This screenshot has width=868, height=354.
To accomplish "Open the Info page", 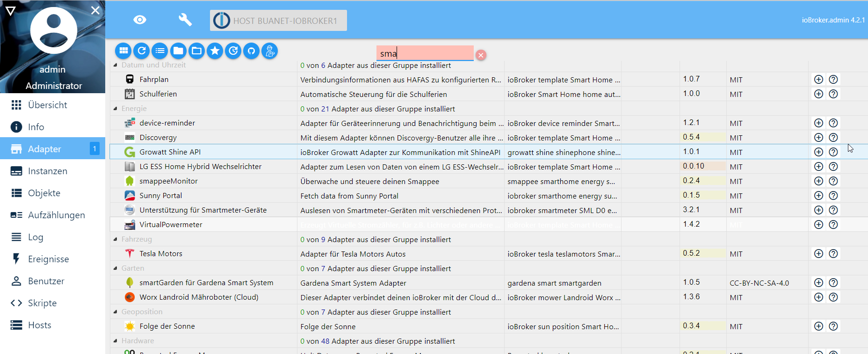I will (52, 127).
